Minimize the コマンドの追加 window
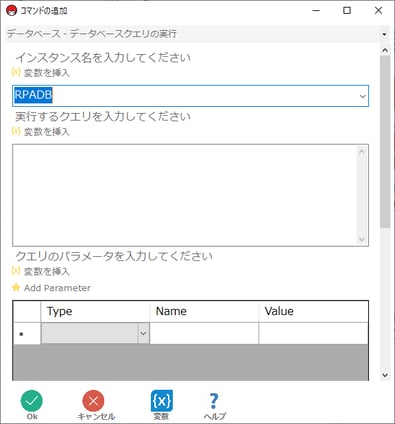This screenshot has width=395, height=424. pos(316,11)
